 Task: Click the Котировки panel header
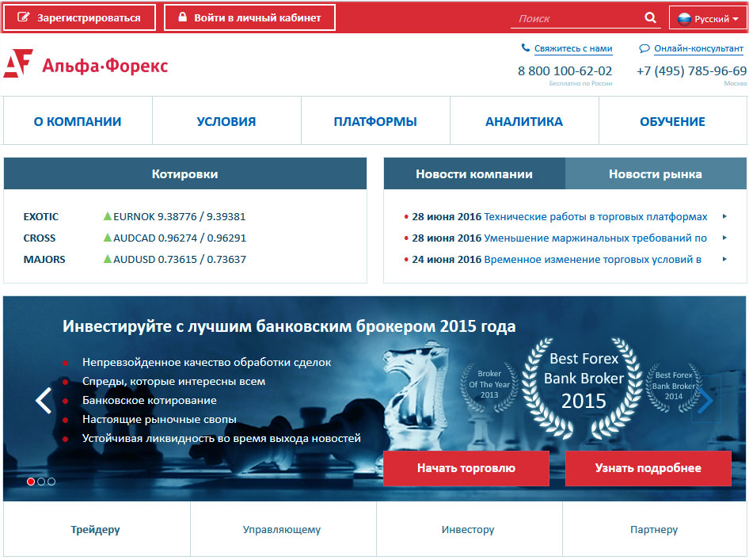point(184,174)
